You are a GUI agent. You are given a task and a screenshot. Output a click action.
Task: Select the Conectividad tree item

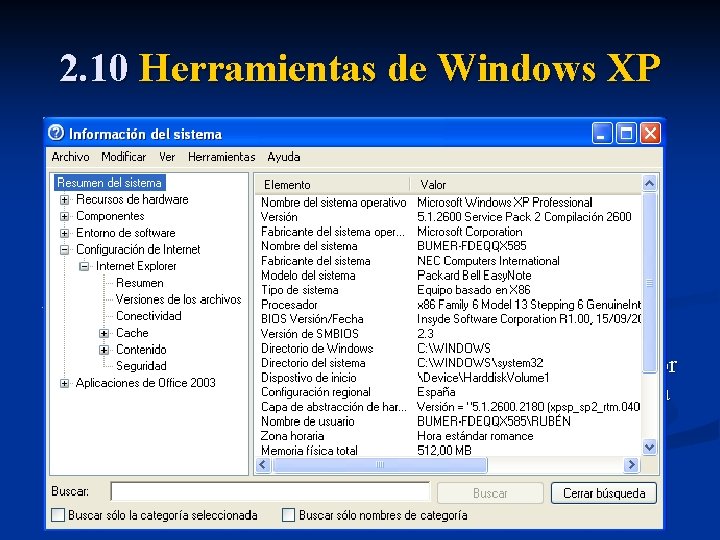click(x=149, y=316)
